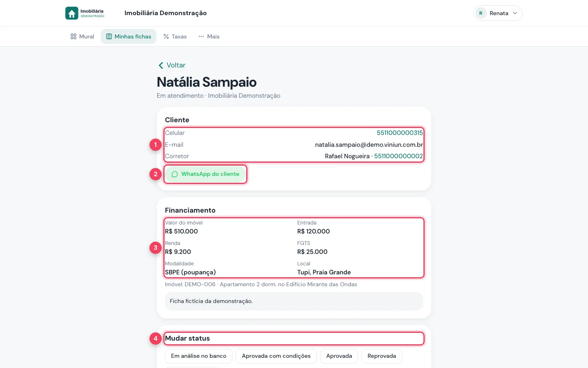Click the Voltar back chevron icon
588x368 pixels.
click(x=161, y=65)
